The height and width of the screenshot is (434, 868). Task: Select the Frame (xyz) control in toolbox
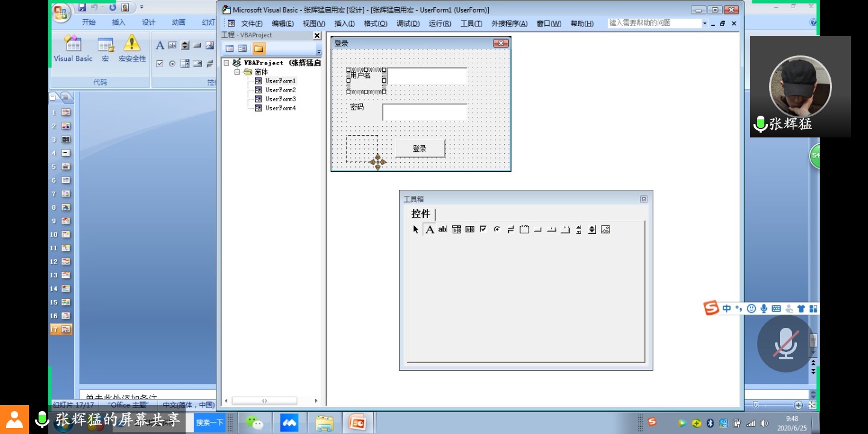(524, 230)
